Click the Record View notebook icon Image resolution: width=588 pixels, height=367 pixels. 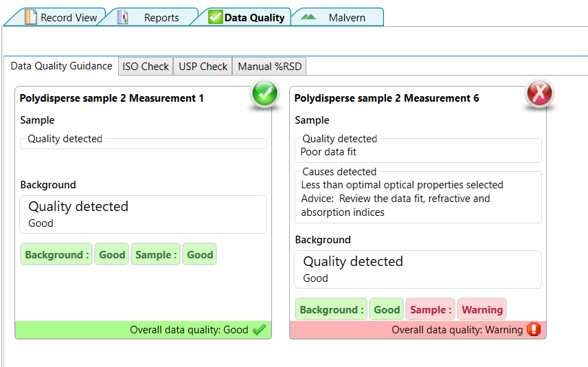pyautogui.click(x=30, y=17)
